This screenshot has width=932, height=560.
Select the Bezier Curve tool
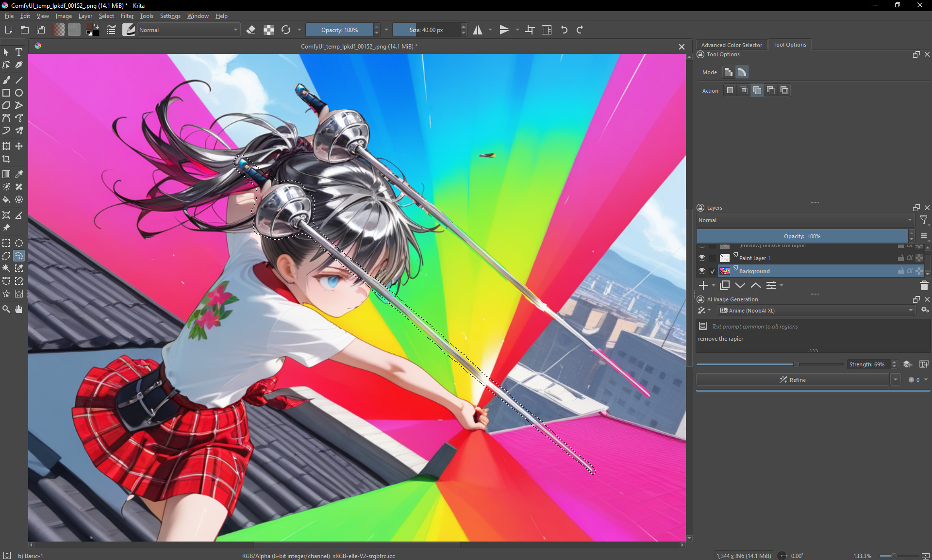[6, 118]
